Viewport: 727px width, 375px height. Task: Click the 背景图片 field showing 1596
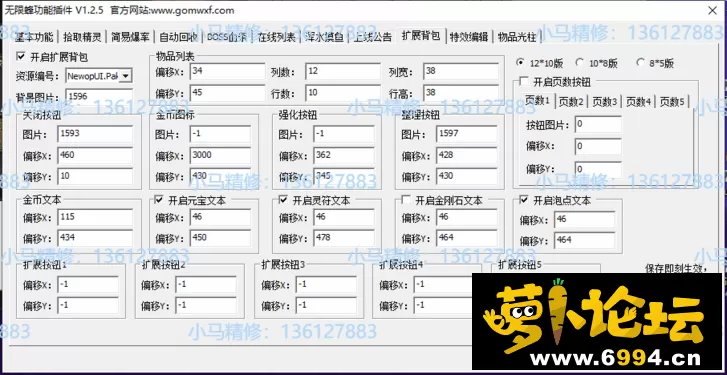[x=99, y=96]
